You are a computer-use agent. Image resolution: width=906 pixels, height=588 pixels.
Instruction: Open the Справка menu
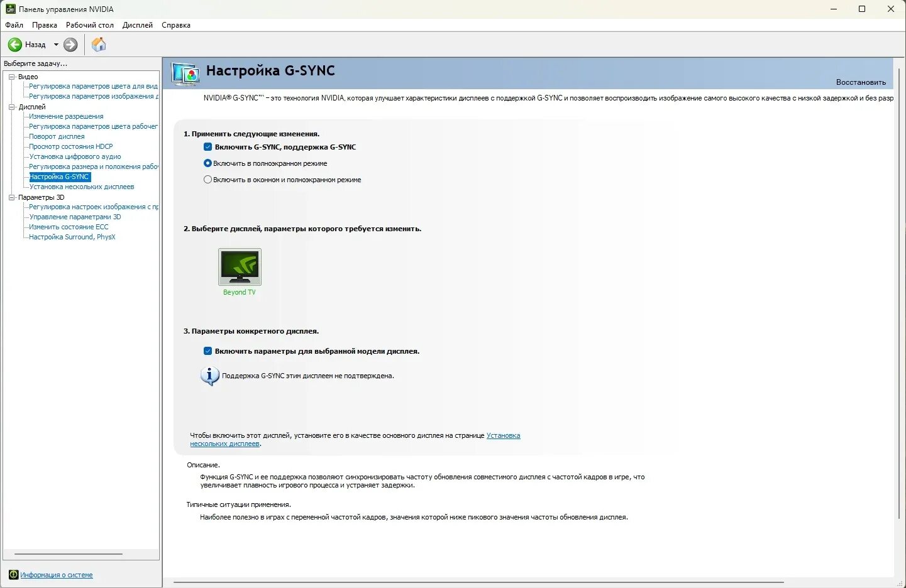176,25
